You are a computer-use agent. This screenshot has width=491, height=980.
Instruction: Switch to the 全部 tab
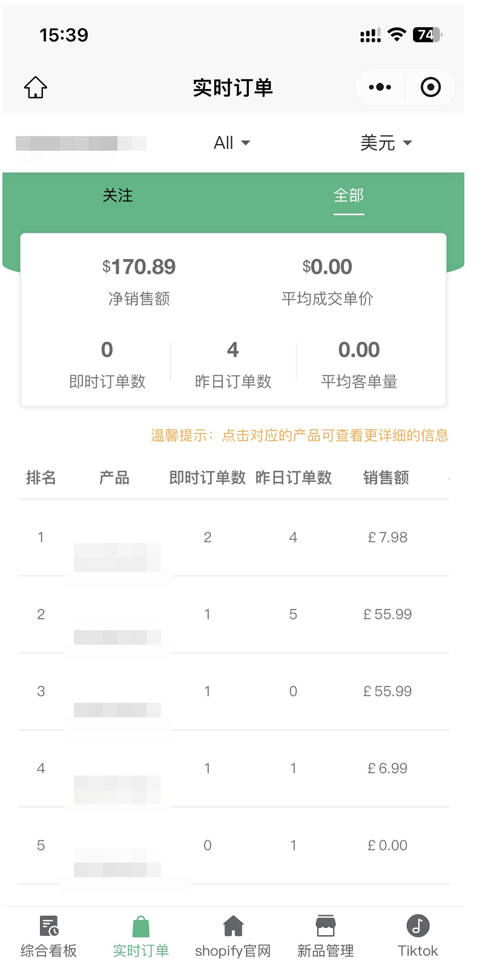[349, 196]
